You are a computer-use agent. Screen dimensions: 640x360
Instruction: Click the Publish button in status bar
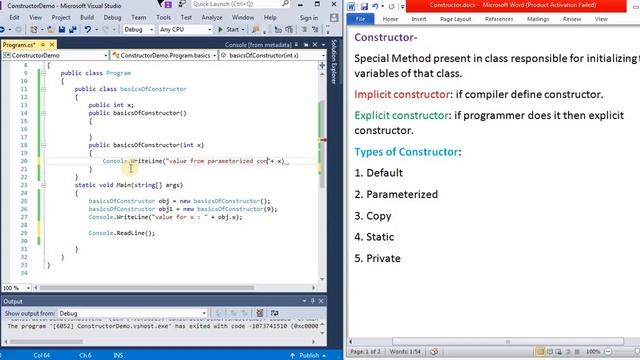coord(309,356)
